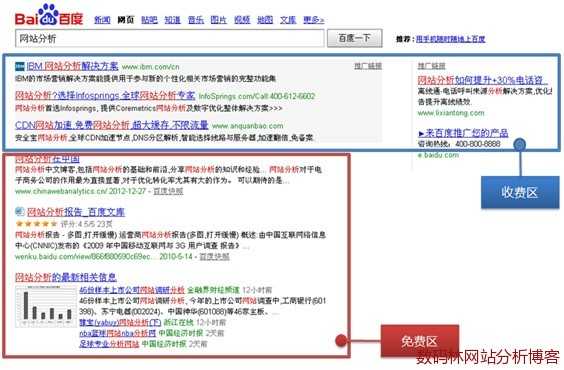
Task: Click the 来百度推广您的产品 link
Action: pos(463,133)
